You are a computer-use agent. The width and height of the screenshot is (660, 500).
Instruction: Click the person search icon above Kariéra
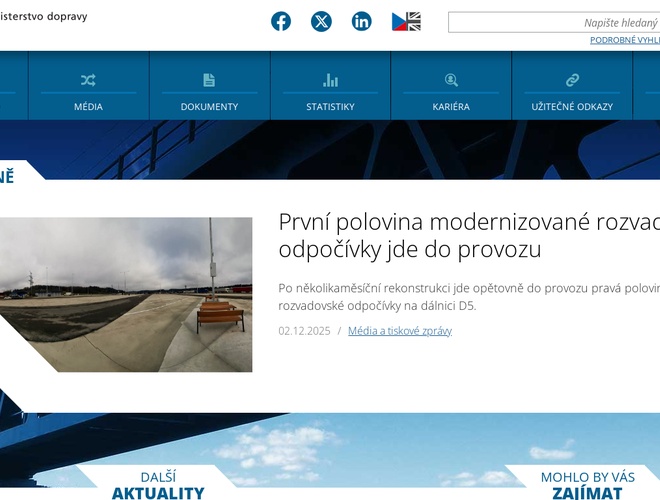[x=451, y=80]
